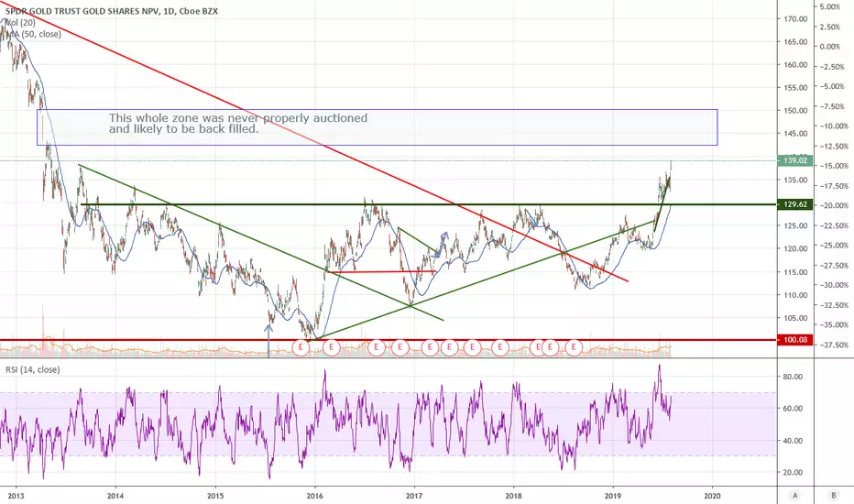Click the 165.00 price axis value
The image size is (854, 504).
(x=795, y=41)
